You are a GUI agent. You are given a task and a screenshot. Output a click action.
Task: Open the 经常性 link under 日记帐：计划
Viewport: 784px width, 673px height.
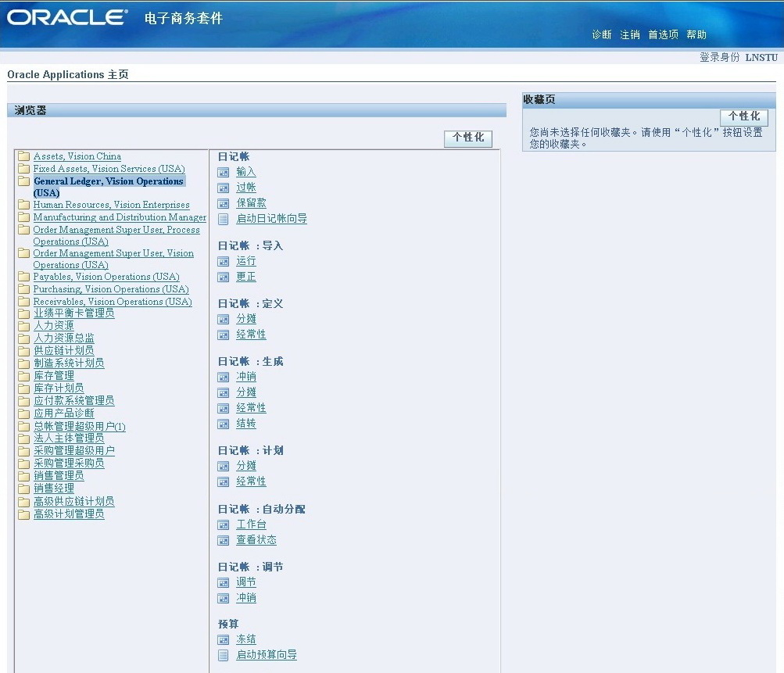pos(251,481)
